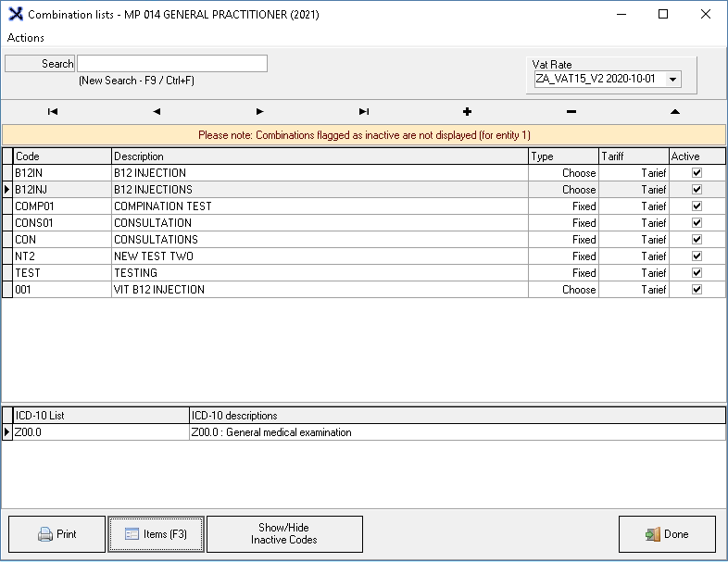
Task: Go to next record arrow
Action: [260, 111]
